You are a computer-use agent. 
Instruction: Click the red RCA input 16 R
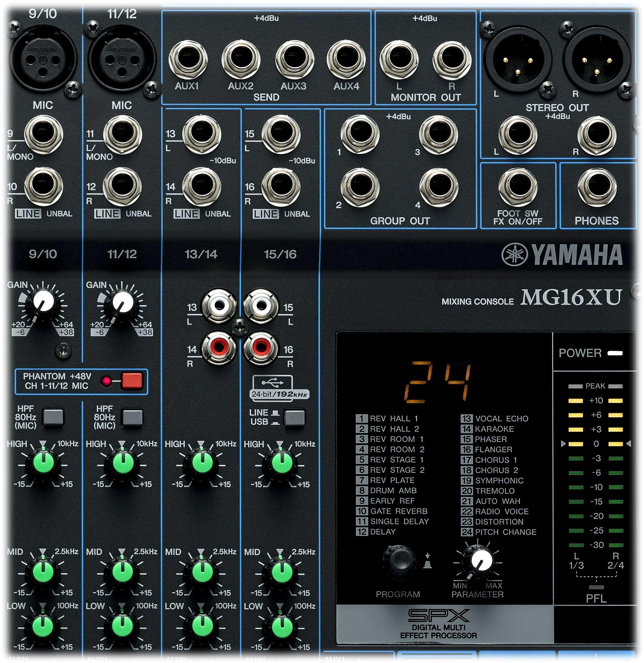coord(261,348)
